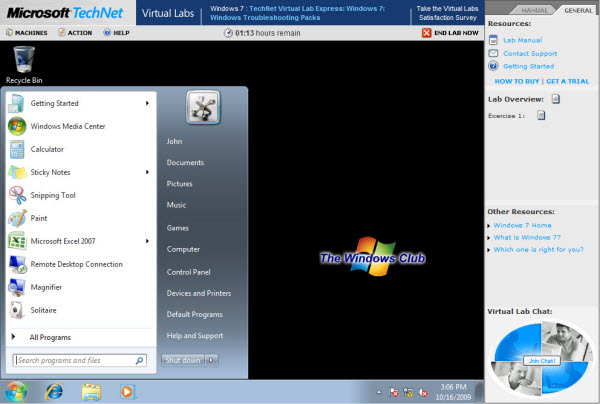Screen dimensions: 600x404
Task: Open Control Panel
Action: pyautogui.click(x=189, y=272)
